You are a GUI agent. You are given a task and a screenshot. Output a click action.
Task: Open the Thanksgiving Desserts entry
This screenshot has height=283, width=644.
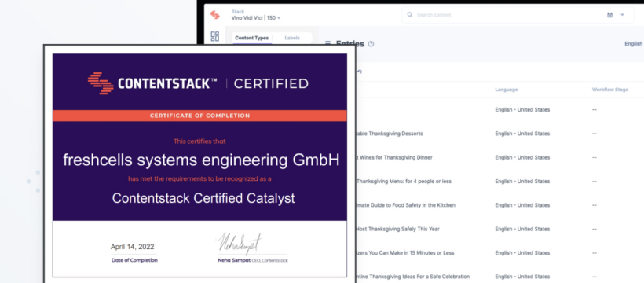[x=390, y=134]
